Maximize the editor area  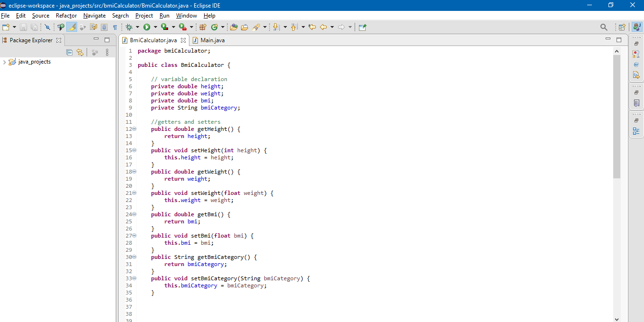(619, 40)
